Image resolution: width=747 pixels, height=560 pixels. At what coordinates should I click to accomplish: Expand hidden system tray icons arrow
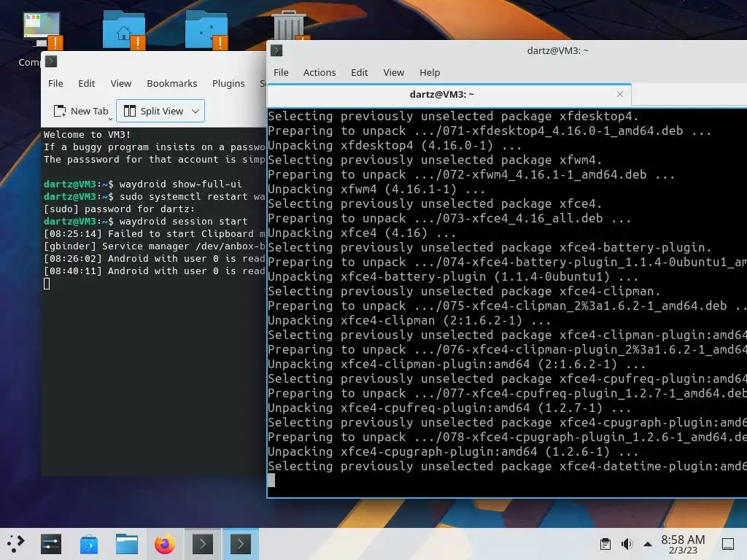648,544
